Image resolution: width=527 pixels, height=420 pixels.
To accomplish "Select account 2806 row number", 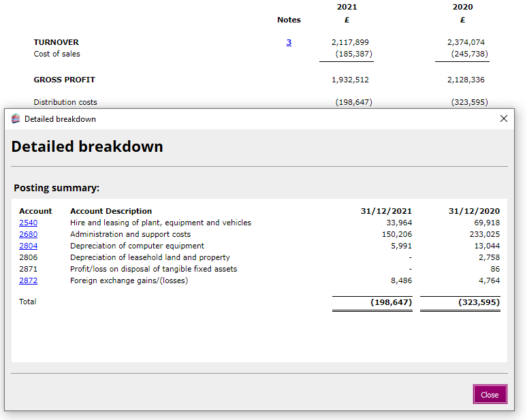I will tap(28, 257).
